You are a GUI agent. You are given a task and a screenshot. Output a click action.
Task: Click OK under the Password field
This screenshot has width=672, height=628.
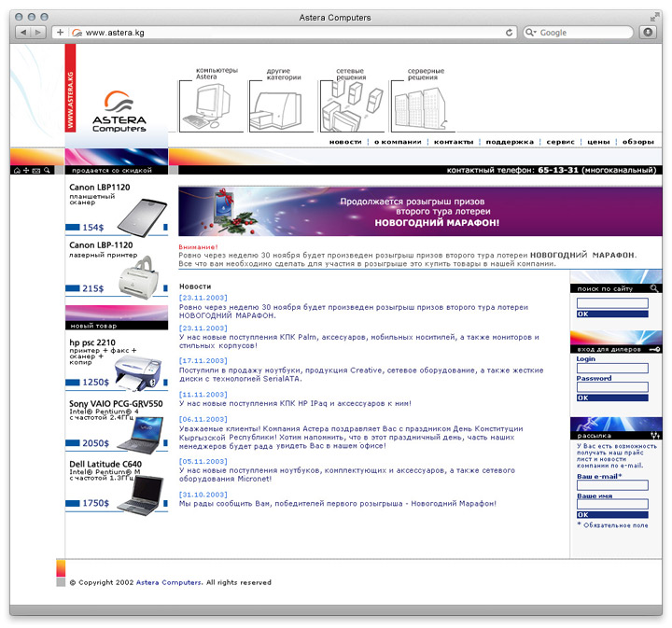612,398
